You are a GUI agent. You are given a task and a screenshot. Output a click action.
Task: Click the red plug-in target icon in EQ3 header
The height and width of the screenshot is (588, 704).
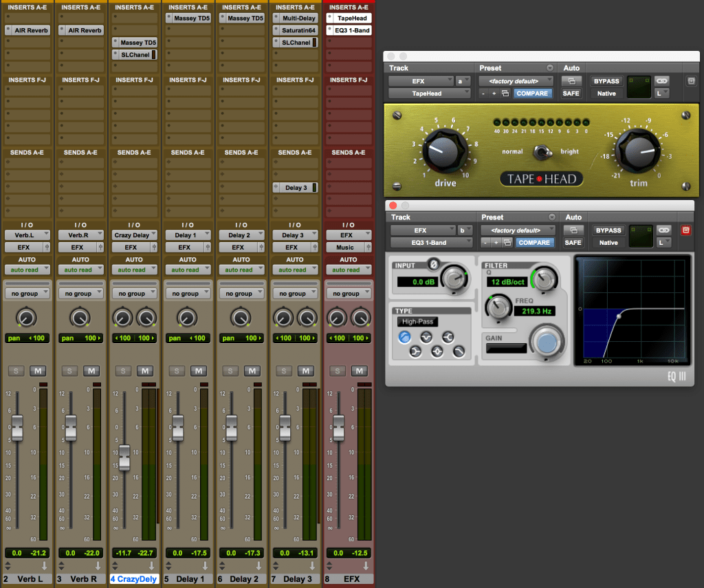pyautogui.click(x=685, y=231)
